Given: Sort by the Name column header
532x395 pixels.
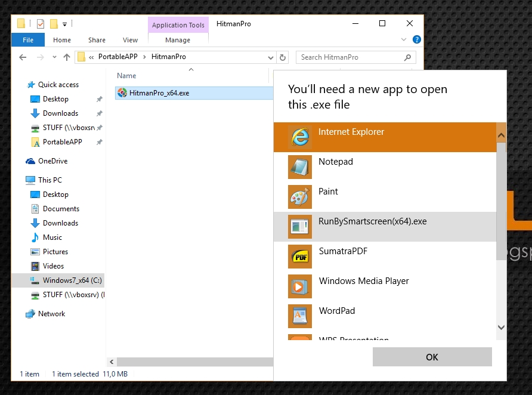Looking at the screenshot, I should point(126,76).
